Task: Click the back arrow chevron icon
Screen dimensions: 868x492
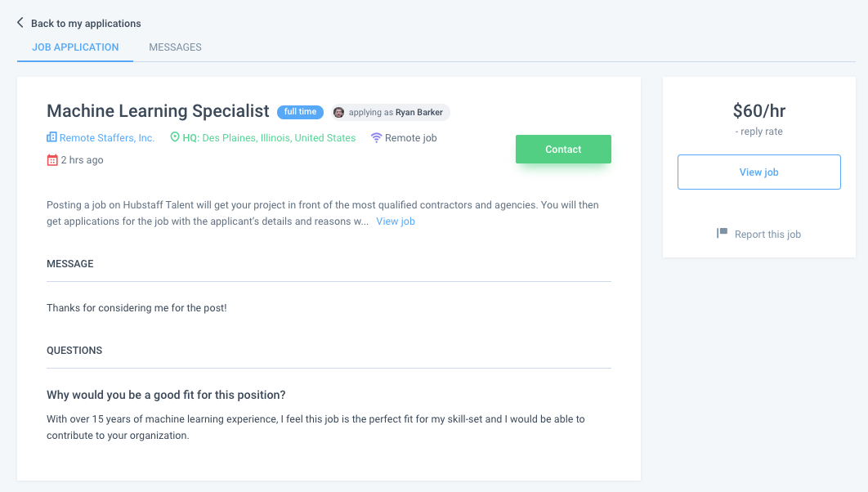Action: tap(20, 23)
